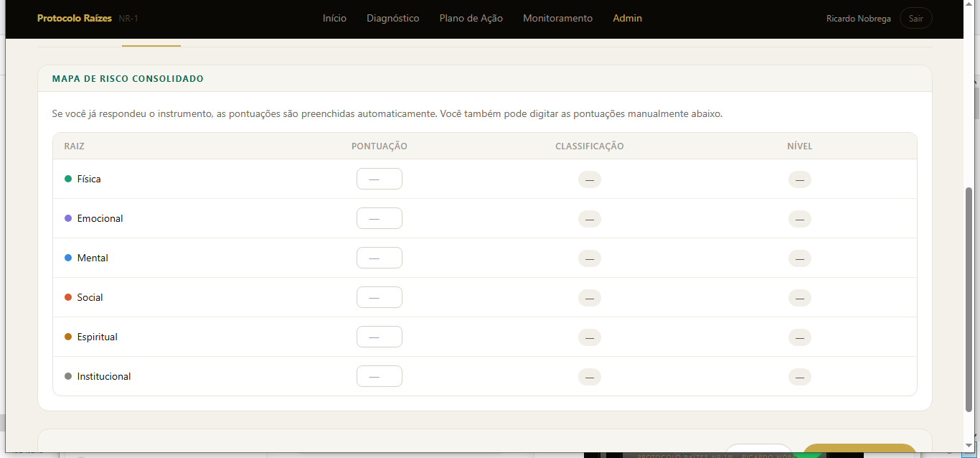
Task: Click the Emocional nível badge
Action: [799, 219]
